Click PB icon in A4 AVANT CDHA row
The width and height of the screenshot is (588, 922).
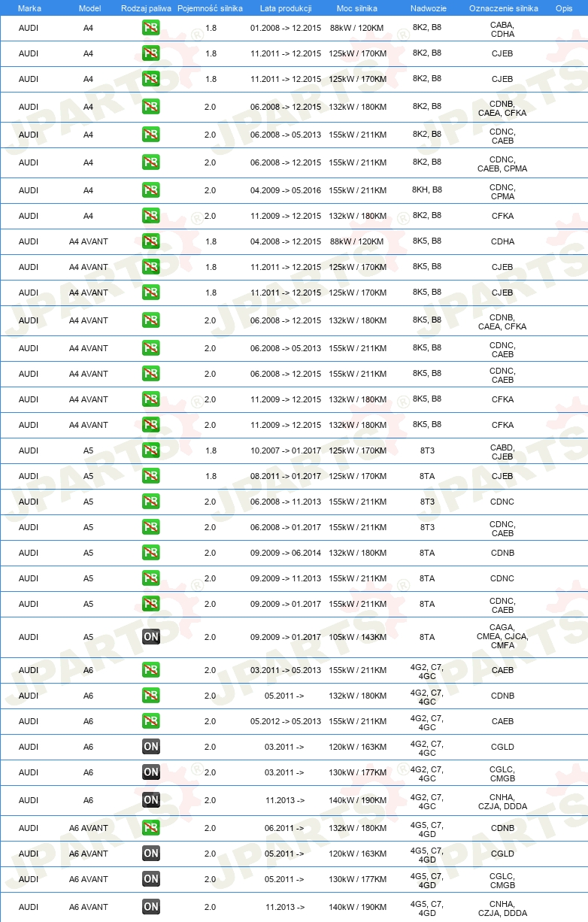click(151, 241)
